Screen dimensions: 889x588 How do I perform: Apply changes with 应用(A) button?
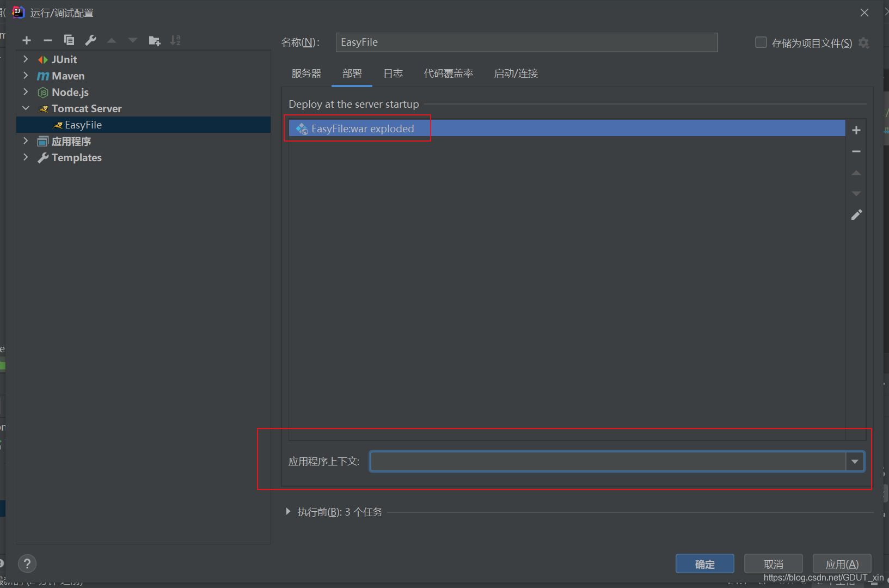842,564
